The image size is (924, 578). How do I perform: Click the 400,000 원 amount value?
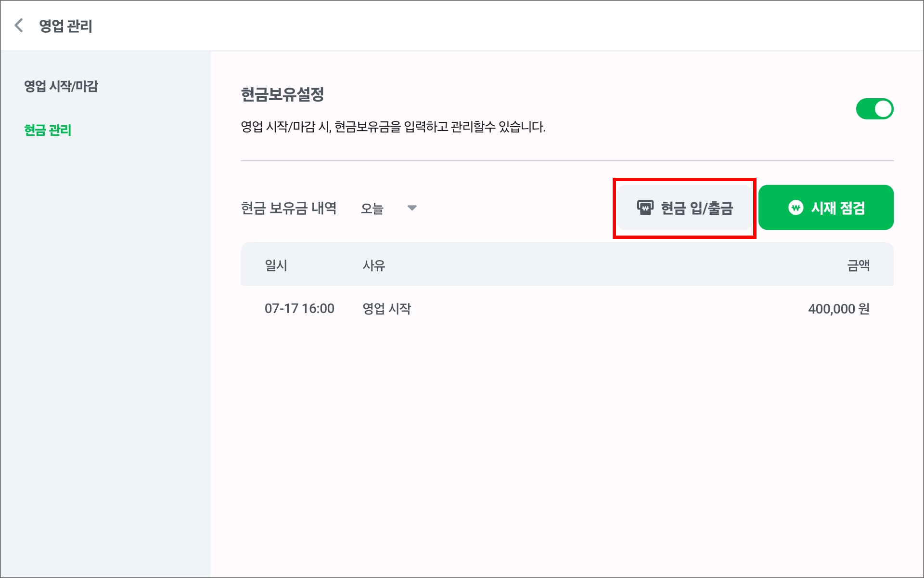pos(839,309)
